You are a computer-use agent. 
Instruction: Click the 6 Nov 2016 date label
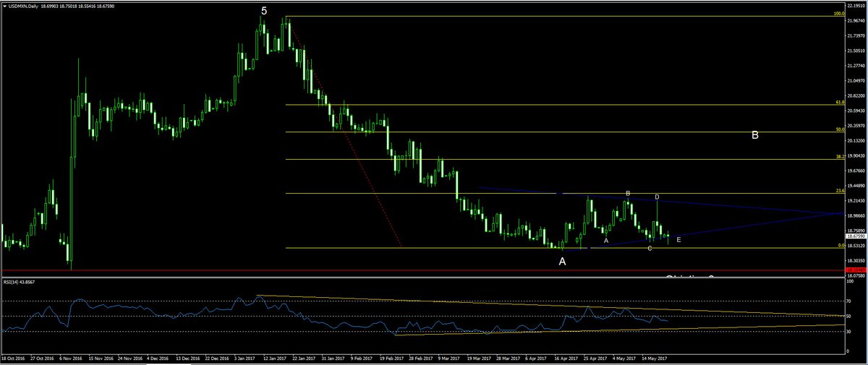71,358
